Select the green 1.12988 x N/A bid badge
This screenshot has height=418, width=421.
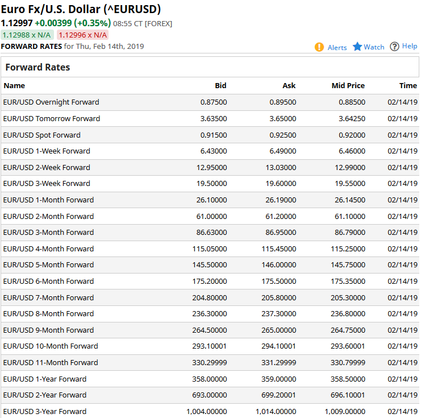tap(27, 35)
